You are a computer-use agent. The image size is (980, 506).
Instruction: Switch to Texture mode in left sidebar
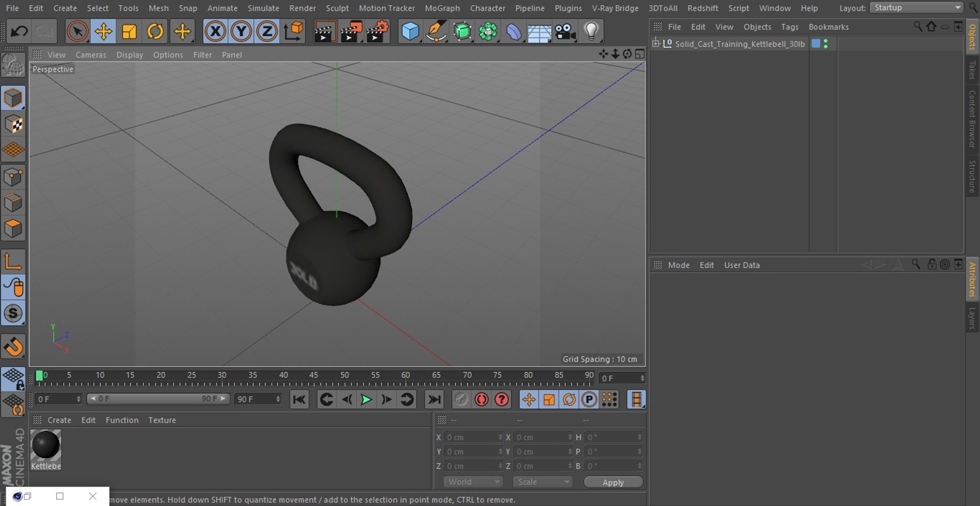pos(13,124)
